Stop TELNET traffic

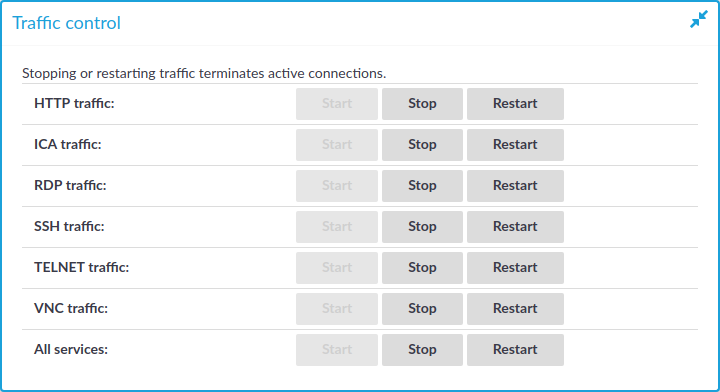[x=422, y=268]
